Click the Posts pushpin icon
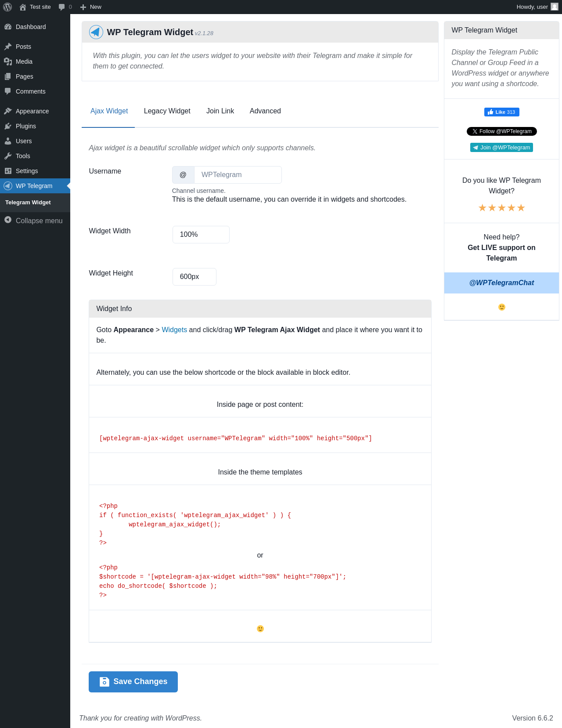Viewport: 562px width, 728px height. (x=8, y=47)
